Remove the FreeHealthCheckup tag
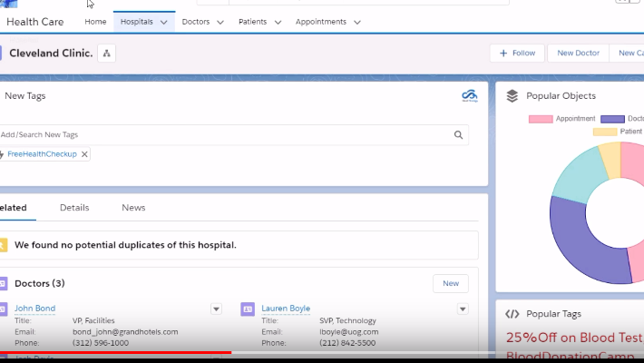Viewport: 644px width, 363px height. (84, 154)
